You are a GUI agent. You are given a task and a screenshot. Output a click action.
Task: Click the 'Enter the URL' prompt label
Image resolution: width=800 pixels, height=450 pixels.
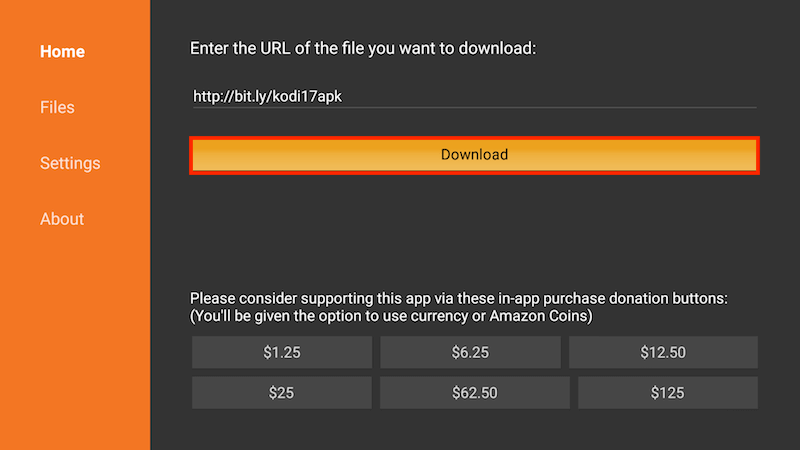click(x=363, y=48)
